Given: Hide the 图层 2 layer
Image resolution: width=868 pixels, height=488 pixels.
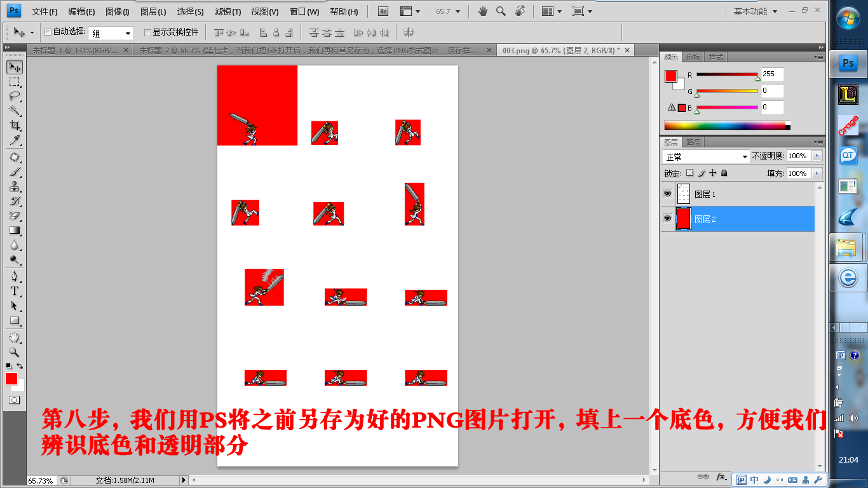Looking at the screenshot, I should tap(667, 219).
